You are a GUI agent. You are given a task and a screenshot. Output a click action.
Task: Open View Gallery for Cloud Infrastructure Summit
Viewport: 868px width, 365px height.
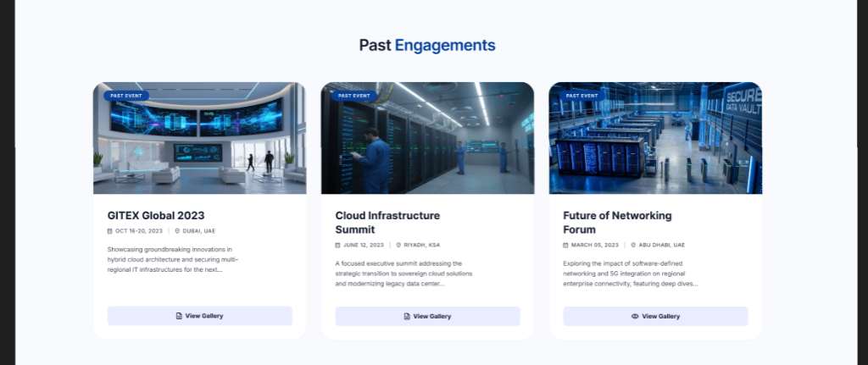[427, 317]
